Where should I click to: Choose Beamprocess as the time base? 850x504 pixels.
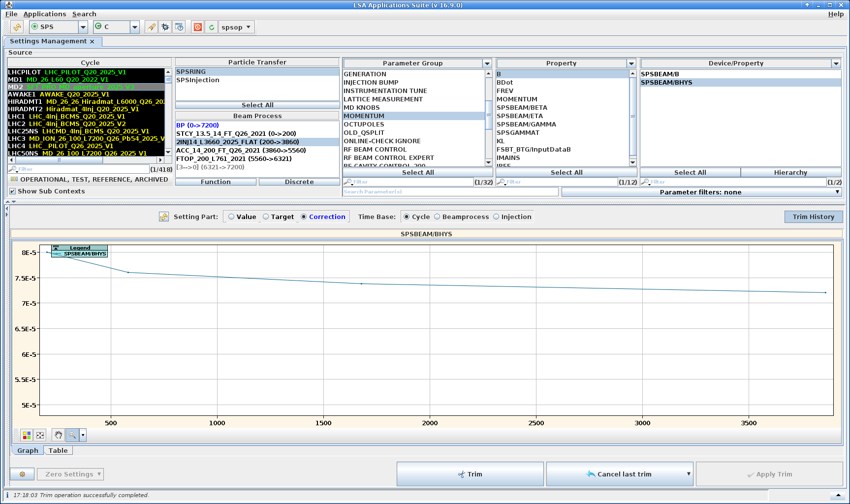[437, 217]
